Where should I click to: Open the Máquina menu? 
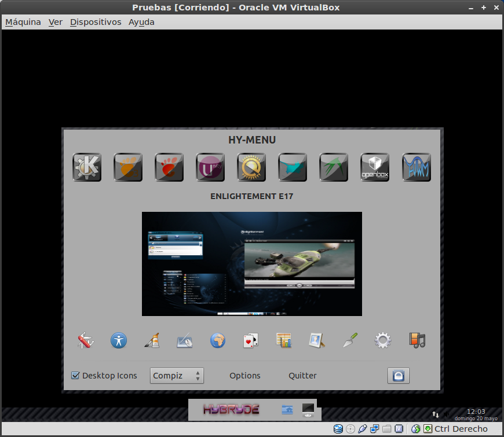click(x=23, y=21)
